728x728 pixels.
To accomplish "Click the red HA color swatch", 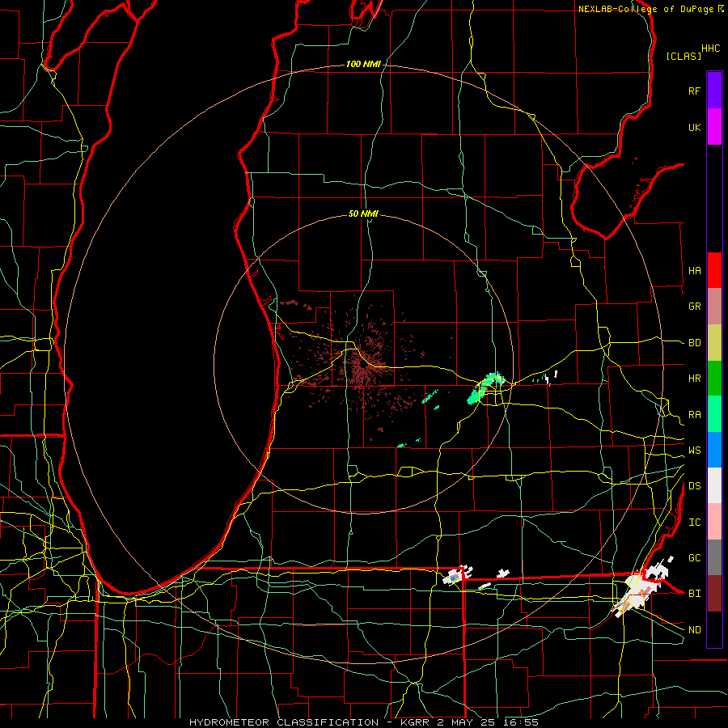I will point(714,270).
